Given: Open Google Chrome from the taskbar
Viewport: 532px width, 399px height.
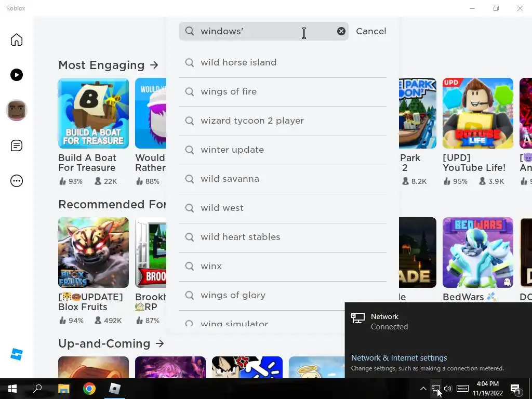Looking at the screenshot, I should (x=89, y=389).
